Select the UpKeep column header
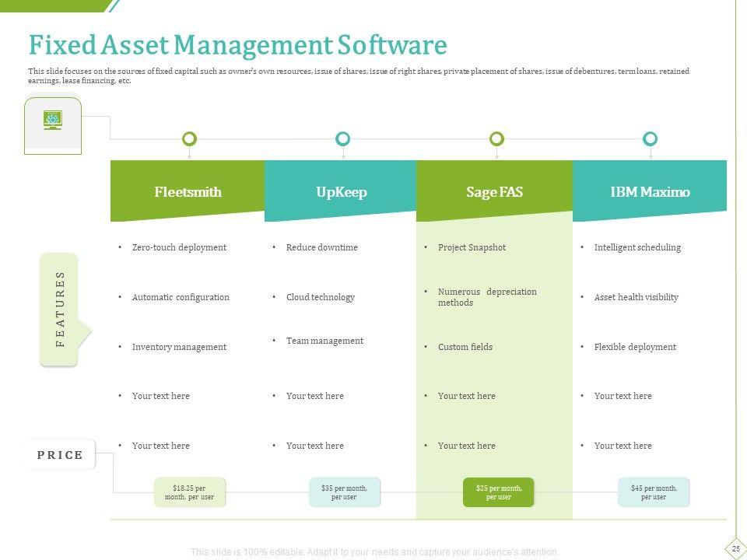The image size is (747, 560). click(341, 191)
